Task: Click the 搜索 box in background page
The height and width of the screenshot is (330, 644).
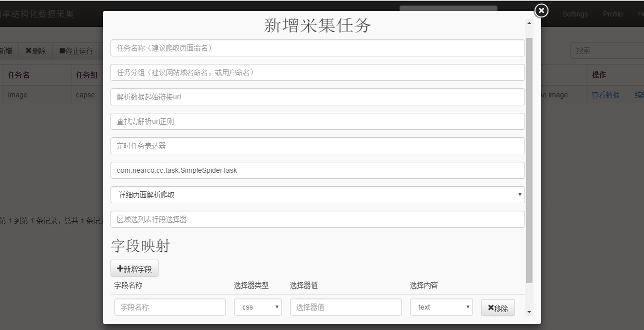Action: pos(607,50)
